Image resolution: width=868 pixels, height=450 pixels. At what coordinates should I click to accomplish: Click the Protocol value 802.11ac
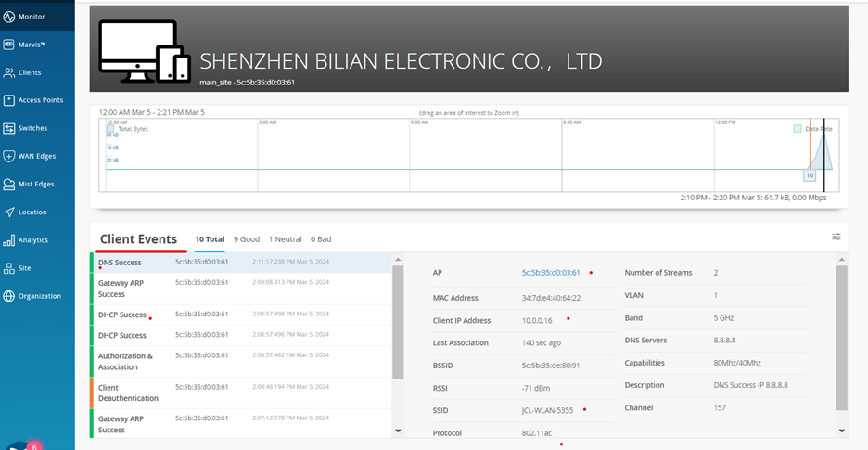(536, 432)
